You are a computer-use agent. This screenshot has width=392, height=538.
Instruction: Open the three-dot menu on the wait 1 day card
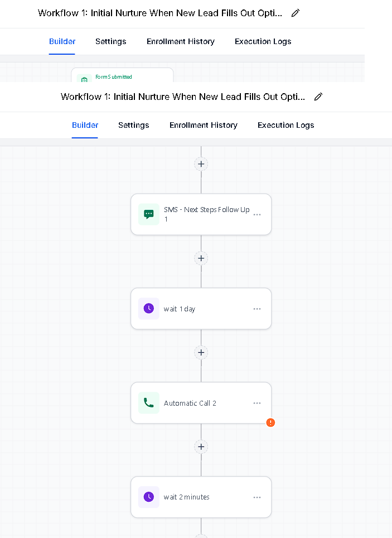point(257,309)
